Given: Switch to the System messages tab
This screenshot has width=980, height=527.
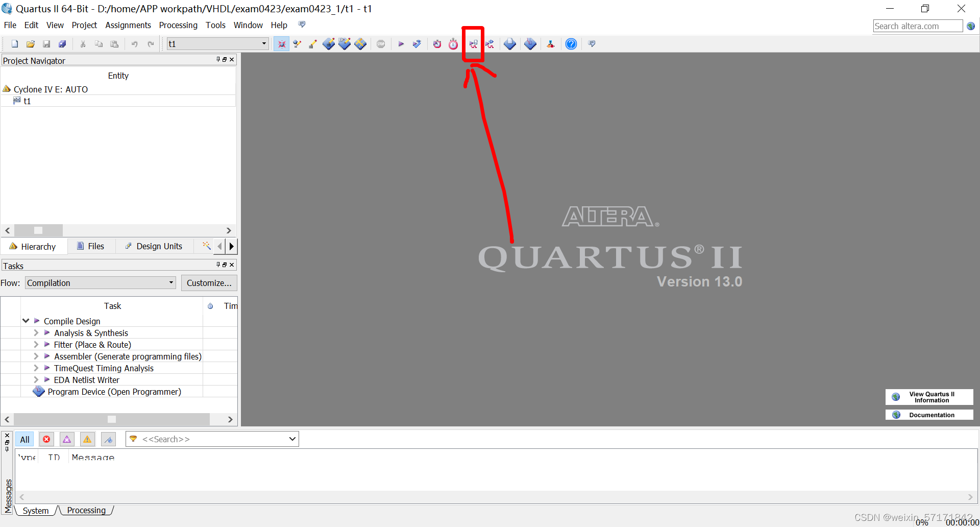Looking at the screenshot, I should click(36, 510).
